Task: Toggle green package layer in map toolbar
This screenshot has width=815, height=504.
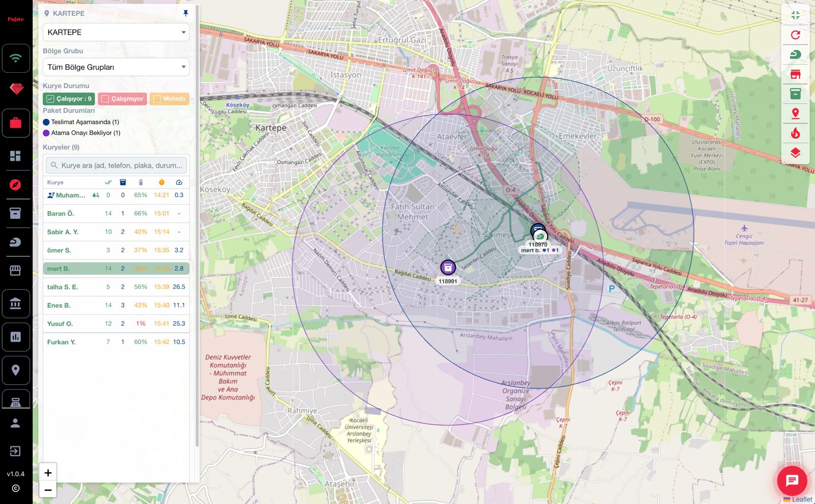Action: click(x=795, y=94)
